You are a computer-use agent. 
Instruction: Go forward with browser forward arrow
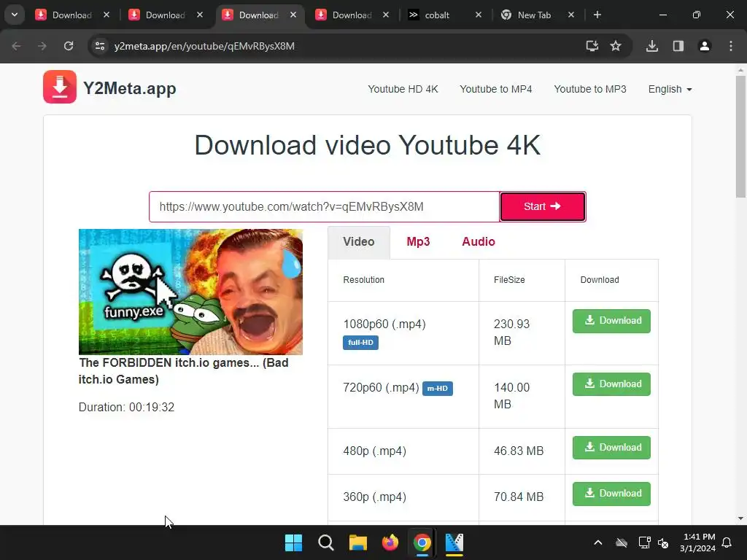pyautogui.click(x=42, y=46)
